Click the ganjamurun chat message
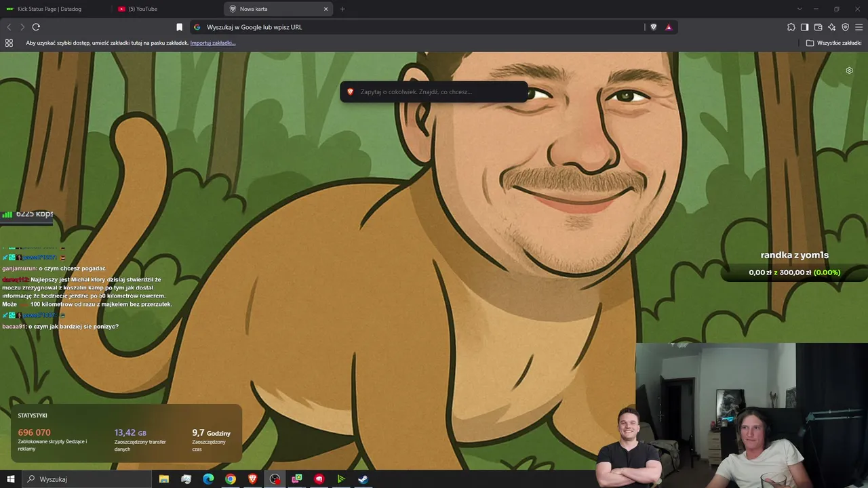This screenshot has height=488, width=868. (54, 268)
